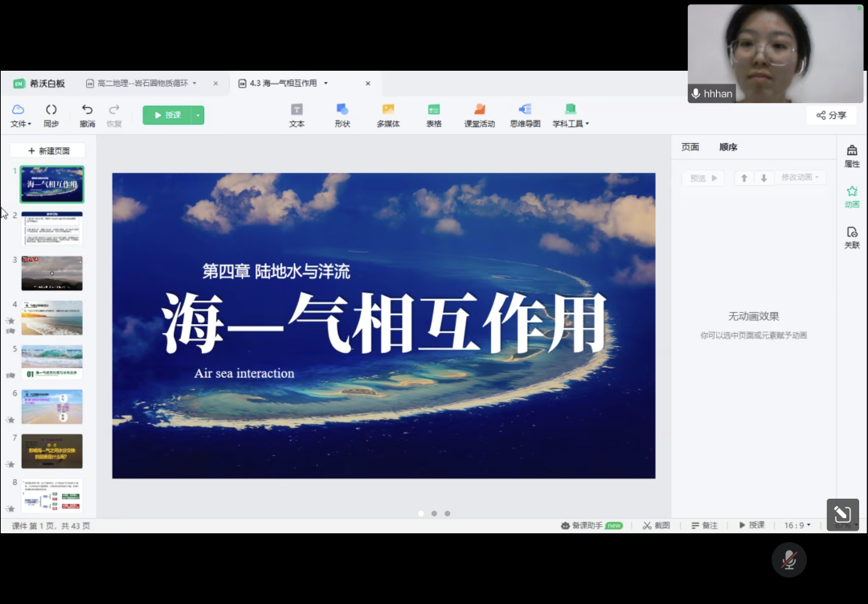The width and height of the screenshot is (868, 604).
Task: Insert a text box using the 文本 icon
Action: click(x=296, y=114)
